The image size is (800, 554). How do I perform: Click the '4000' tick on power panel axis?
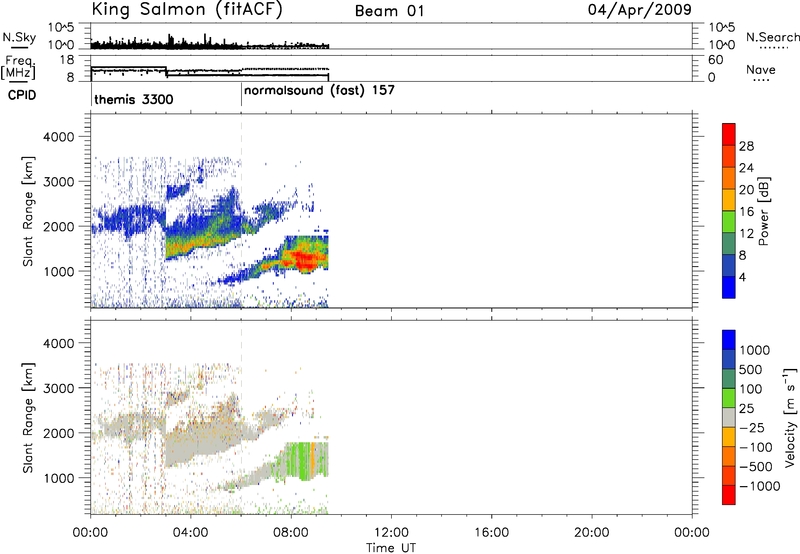(59, 137)
